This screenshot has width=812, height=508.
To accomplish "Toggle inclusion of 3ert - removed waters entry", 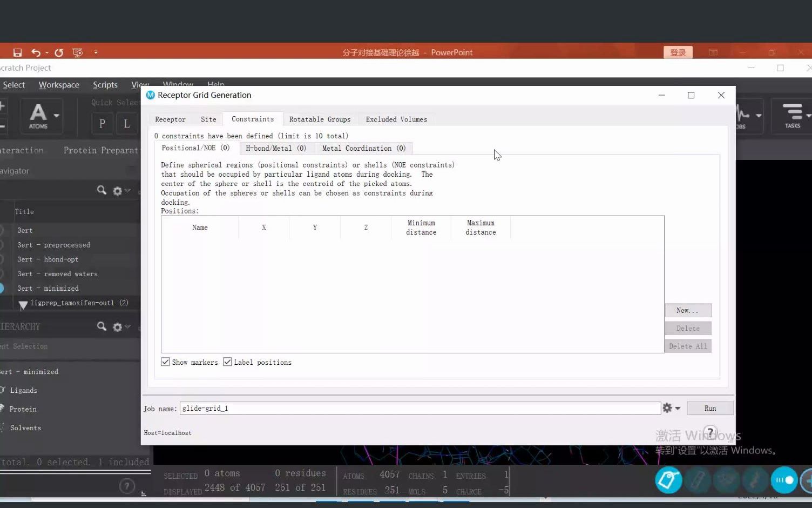I will coord(1,274).
